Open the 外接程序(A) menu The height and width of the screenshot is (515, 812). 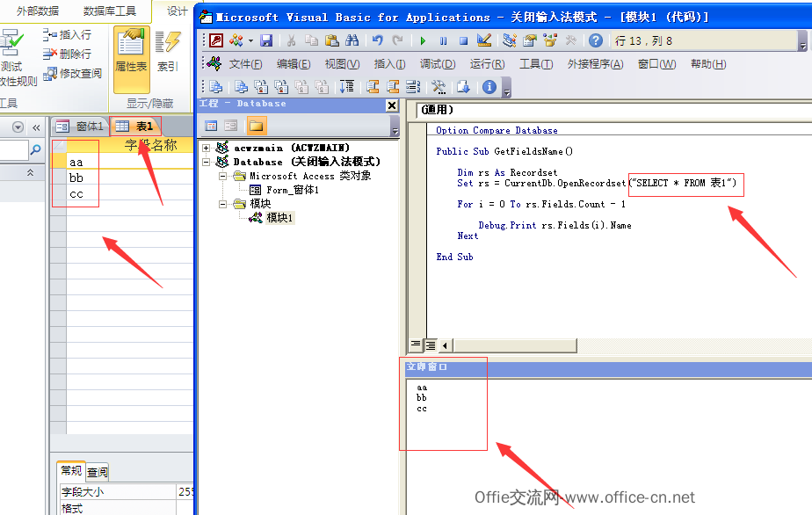pos(596,64)
